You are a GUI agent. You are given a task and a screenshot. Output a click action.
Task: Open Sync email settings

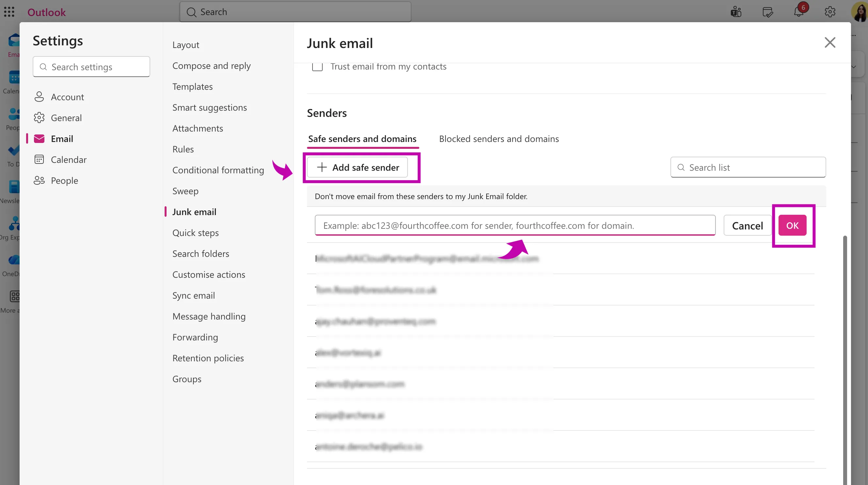coord(194,295)
